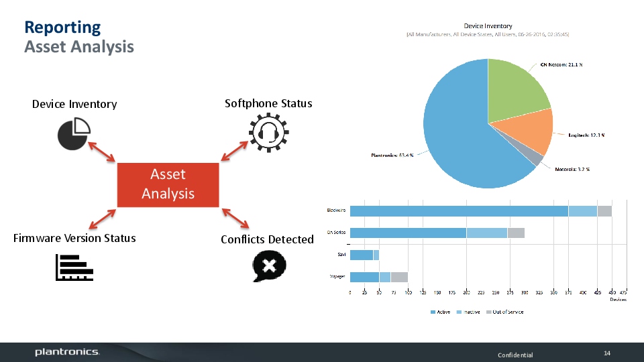Click the gray Motorola pie slice

click(x=534, y=157)
